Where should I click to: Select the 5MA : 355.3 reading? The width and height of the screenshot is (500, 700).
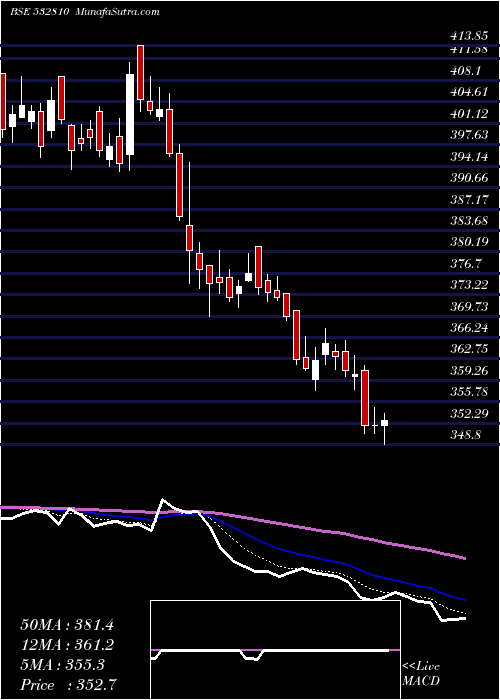[x=62, y=665]
